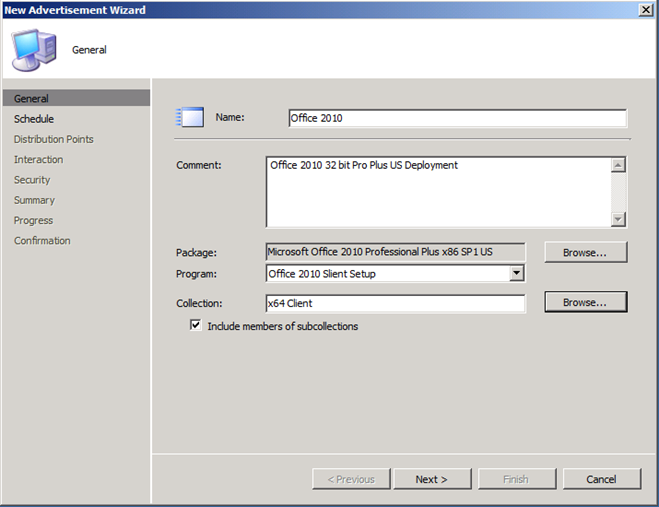Click the Comment box scroll down arrow
Screen dimensions: 659x507
(x=618, y=219)
